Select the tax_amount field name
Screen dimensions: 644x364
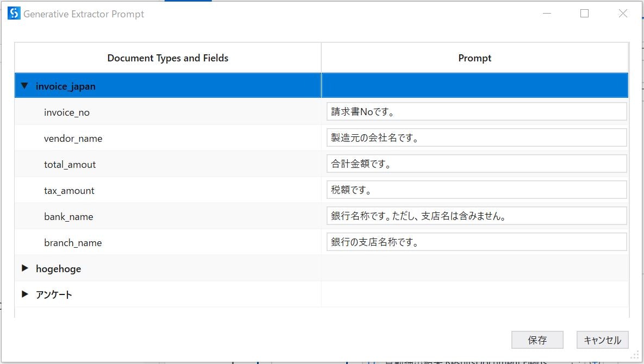[x=69, y=190]
